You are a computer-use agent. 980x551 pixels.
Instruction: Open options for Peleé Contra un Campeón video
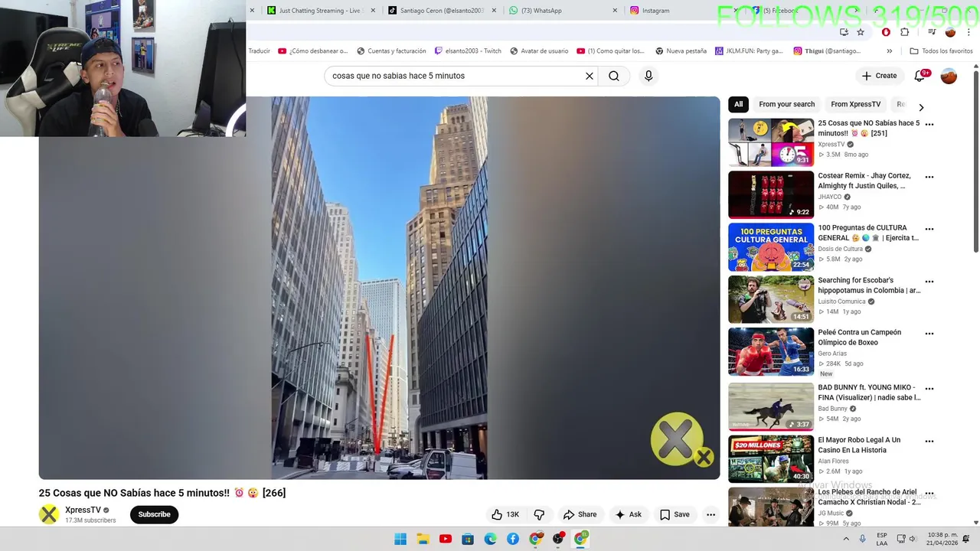click(929, 334)
